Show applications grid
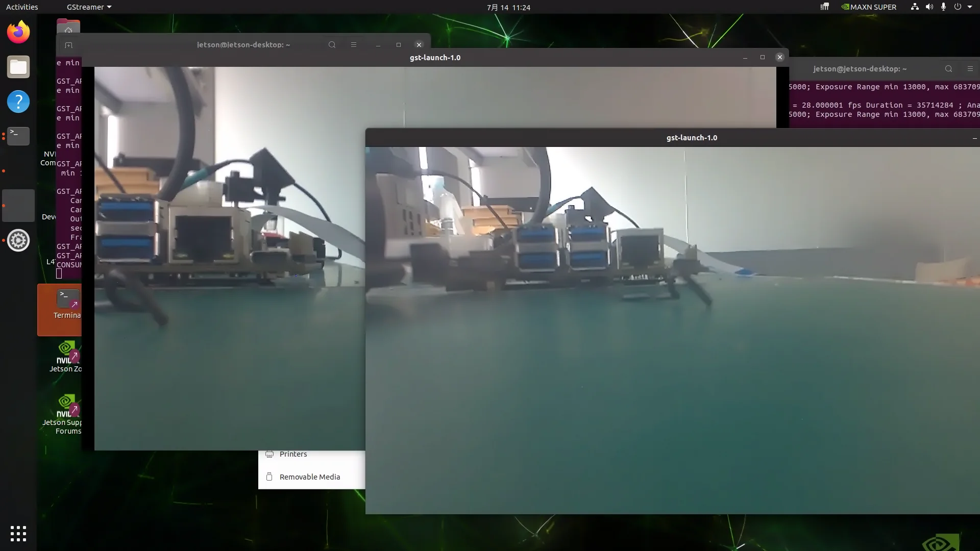980x551 pixels. [x=18, y=534]
